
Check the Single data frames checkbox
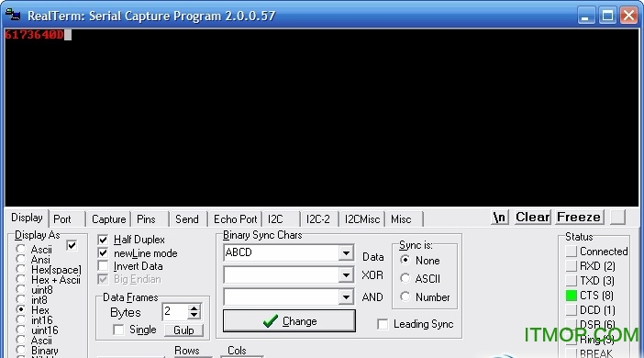118,330
